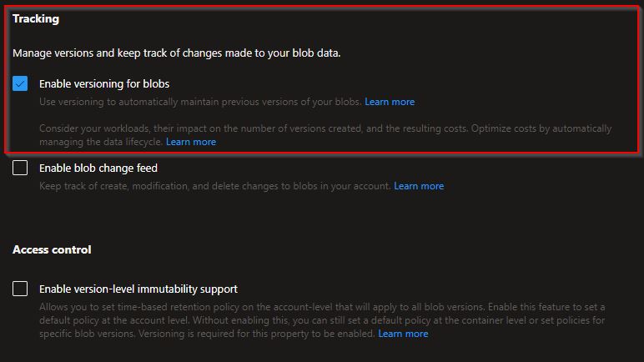Image resolution: width=644 pixels, height=362 pixels.
Task: Click 'Keep track of create, modification' description
Action: pyautogui.click(x=215, y=186)
